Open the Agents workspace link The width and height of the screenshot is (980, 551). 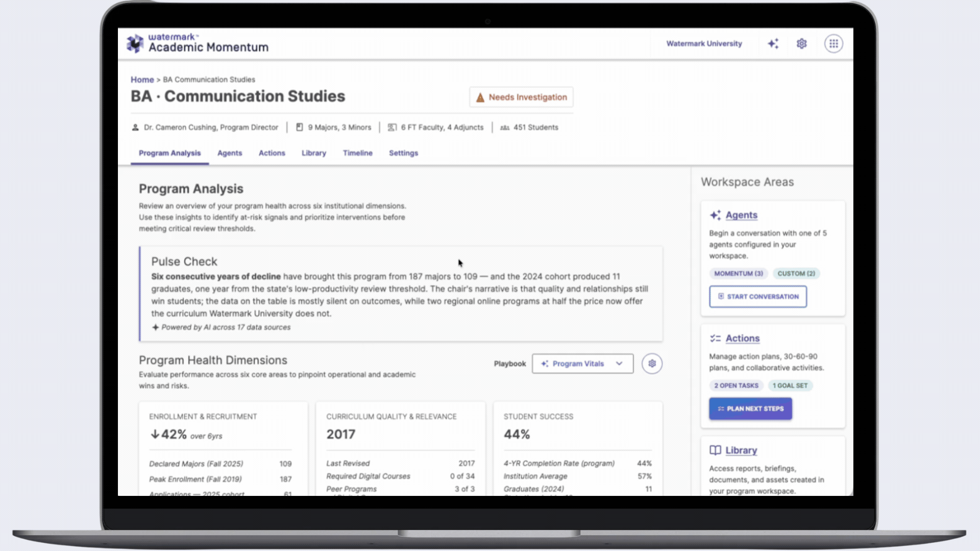[741, 215]
